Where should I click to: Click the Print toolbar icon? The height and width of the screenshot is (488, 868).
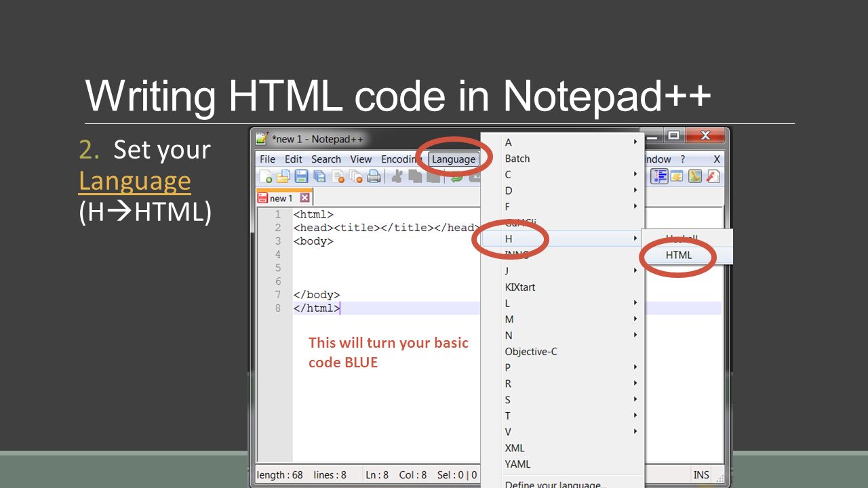pos(374,178)
